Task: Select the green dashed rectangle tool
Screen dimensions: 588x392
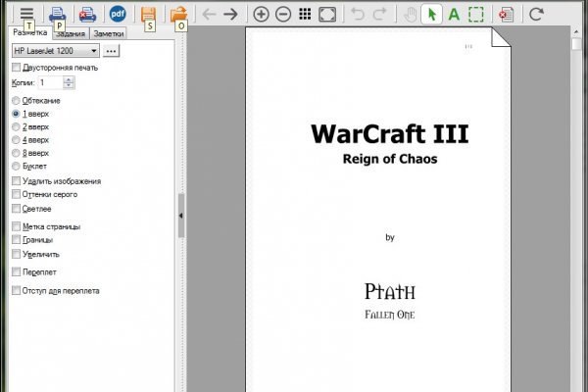Action: pyautogui.click(x=476, y=15)
